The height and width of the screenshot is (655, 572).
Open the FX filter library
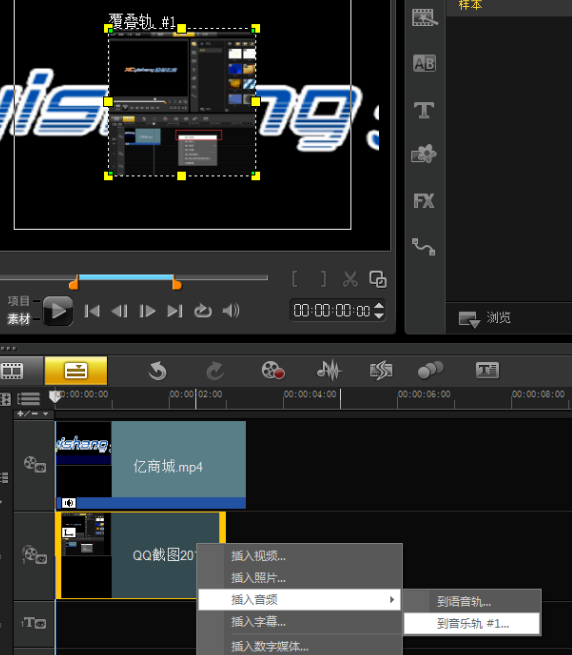pos(424,201)
